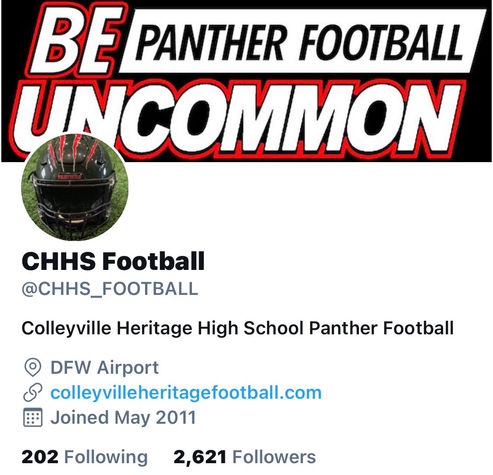Click the red claw marks on helmet
Image resolution: width=493 pixels, height=475 pixels.
click(74, 148)
